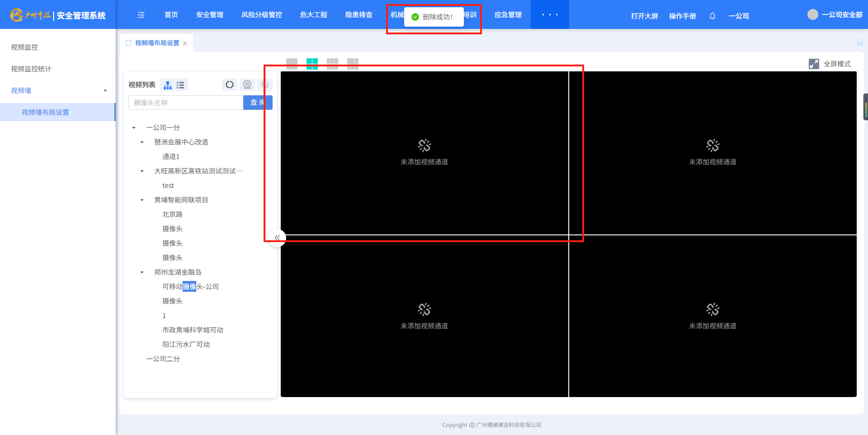Click the webcam icon in video list toolbar

tap(247, 84)
